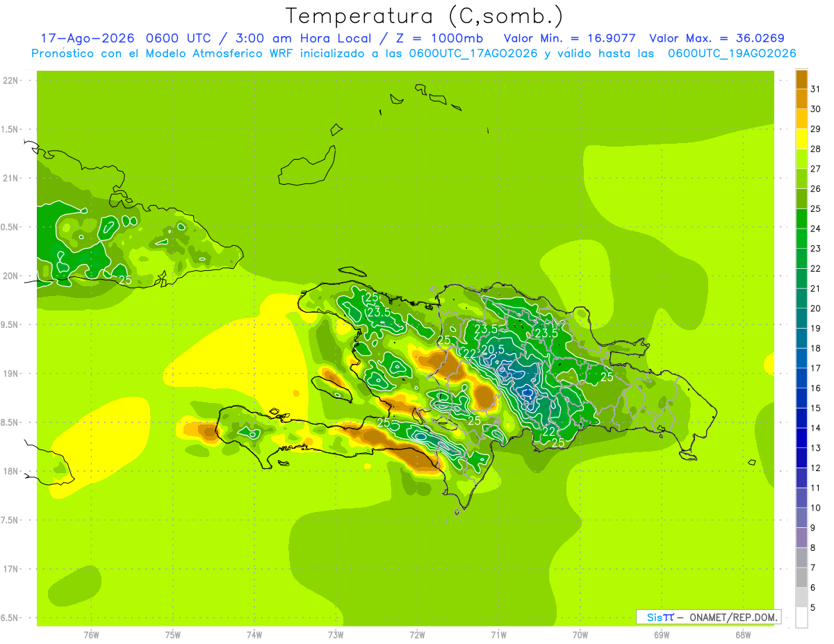Click the colorbar scale label "12"

click(x=816, y=468)
